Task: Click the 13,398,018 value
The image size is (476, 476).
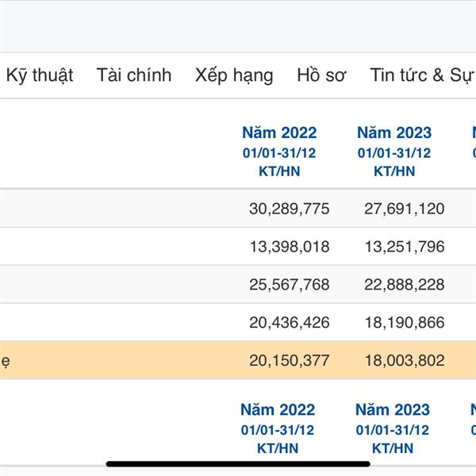Action: 289,247
